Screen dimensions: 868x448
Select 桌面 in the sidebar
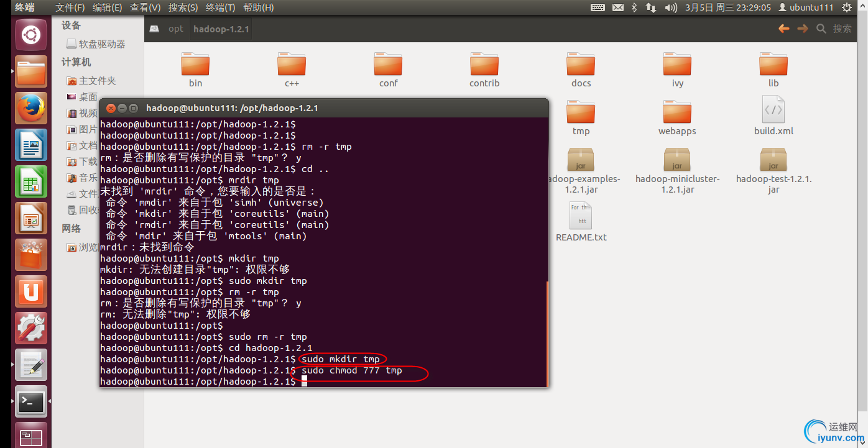(83, 97)
